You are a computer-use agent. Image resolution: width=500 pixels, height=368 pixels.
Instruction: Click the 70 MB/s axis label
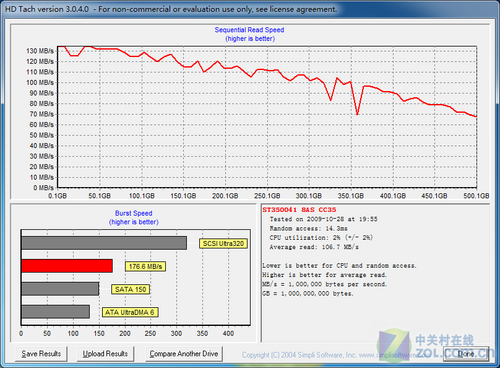[41, 114]
